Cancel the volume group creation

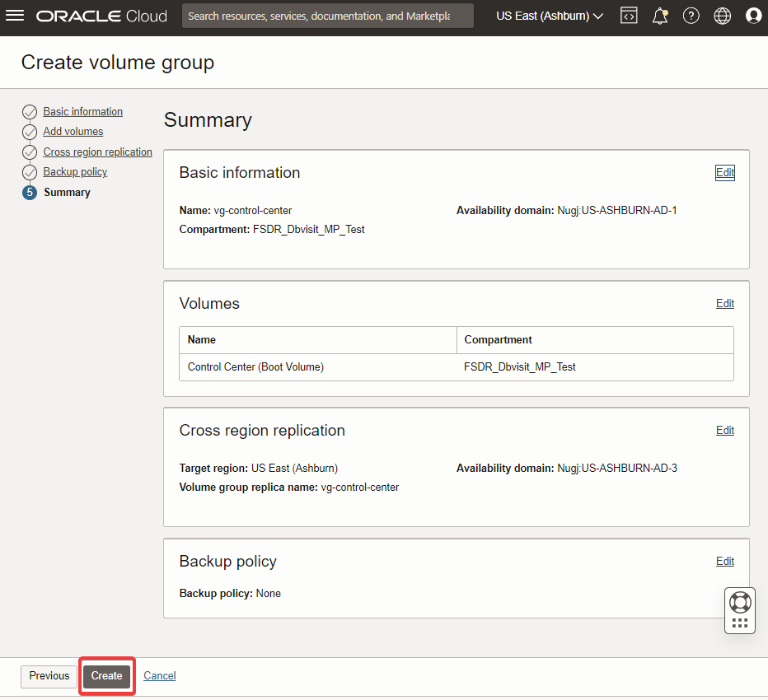(160, 676)
